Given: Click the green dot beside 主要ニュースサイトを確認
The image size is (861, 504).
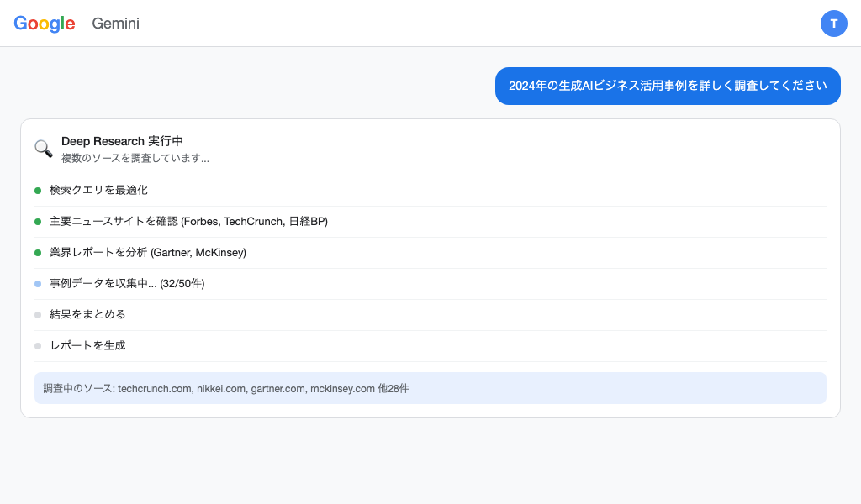Looking at the screenshot, I should (x=37, y=221).
